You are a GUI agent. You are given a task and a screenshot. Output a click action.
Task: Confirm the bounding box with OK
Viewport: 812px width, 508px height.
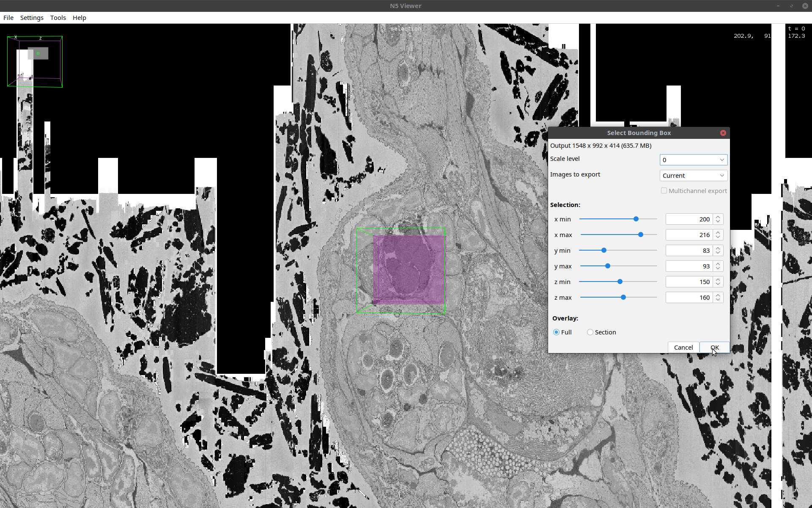(714, 348)
